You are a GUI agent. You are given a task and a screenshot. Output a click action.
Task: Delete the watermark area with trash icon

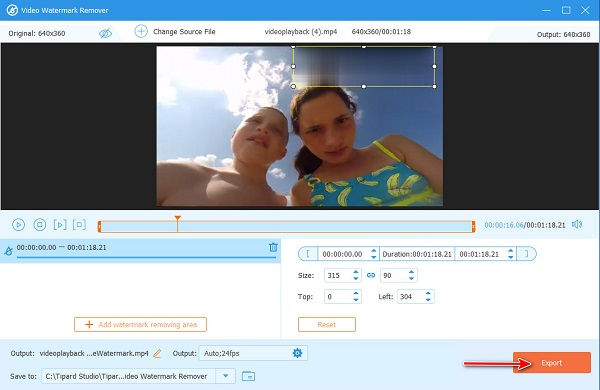click(x=273, y=247)
